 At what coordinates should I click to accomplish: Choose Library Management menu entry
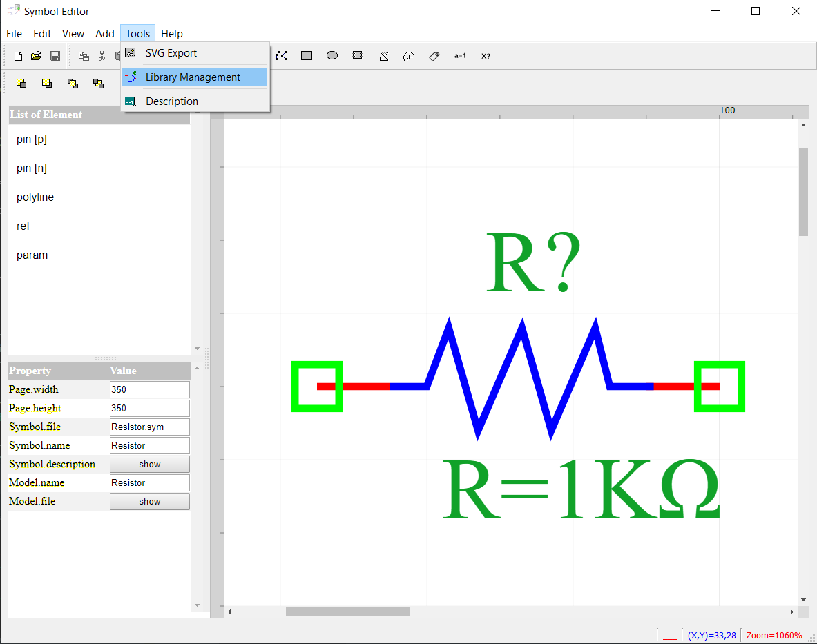195,77
